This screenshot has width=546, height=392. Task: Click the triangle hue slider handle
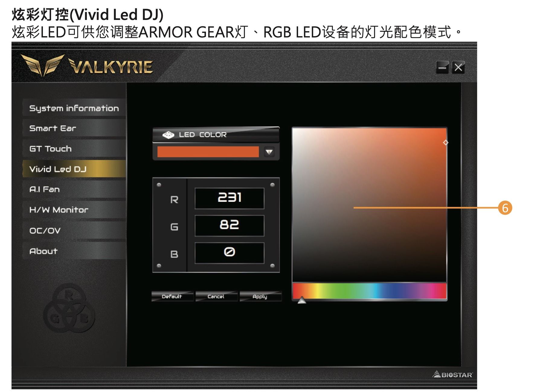302,300
